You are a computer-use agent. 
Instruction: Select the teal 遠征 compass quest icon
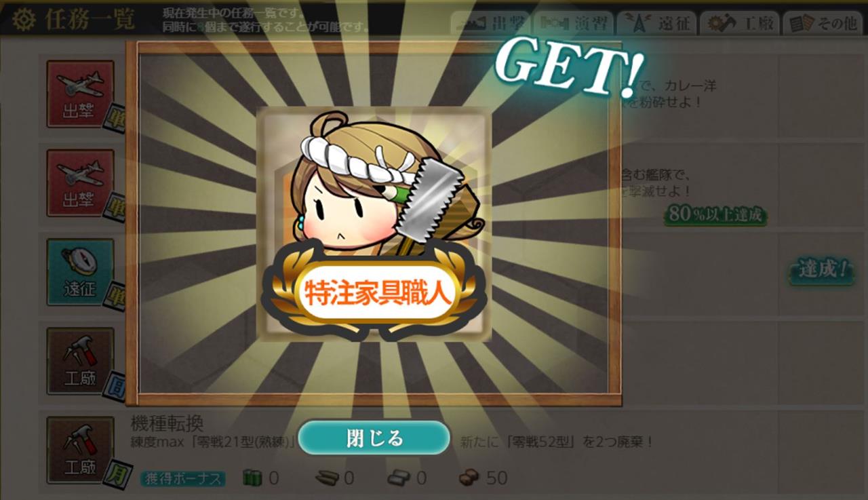[80, 272]
